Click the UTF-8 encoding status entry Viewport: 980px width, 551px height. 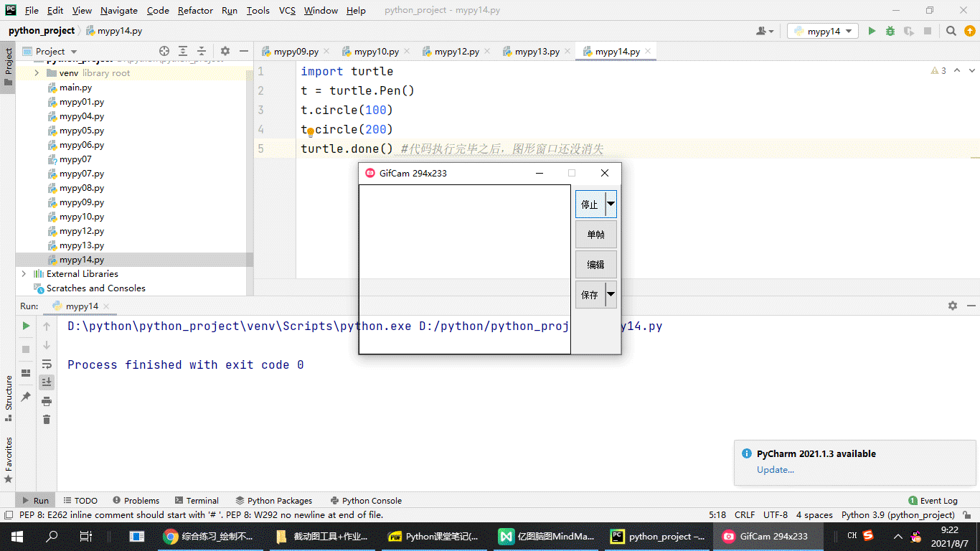(776, 514)
